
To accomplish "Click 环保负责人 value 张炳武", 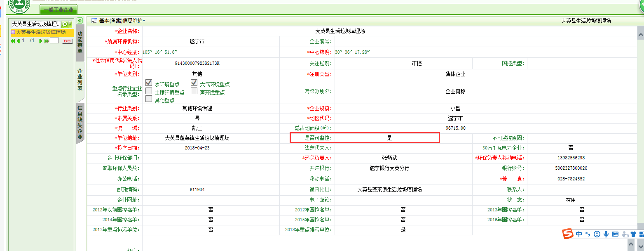I will pyautogui.click(x=389, y=158).
